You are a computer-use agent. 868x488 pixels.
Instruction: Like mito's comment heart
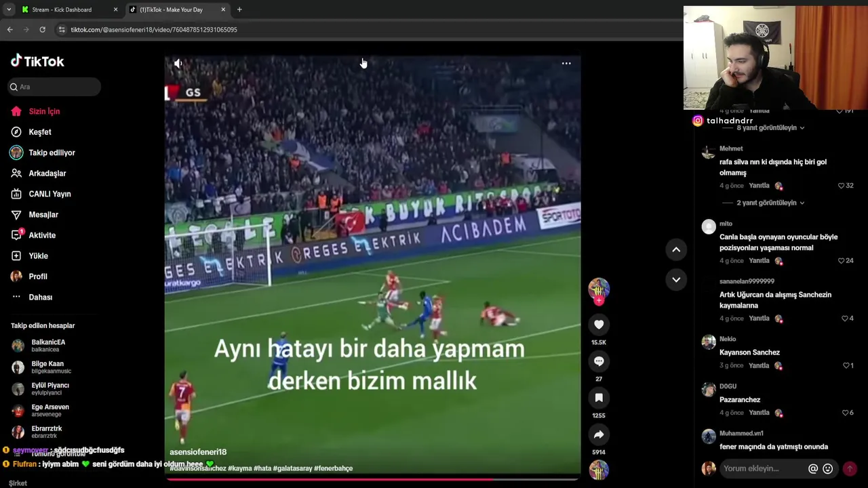842,261
